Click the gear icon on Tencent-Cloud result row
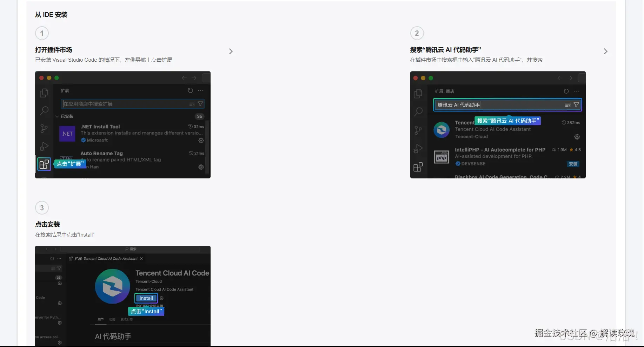 (x=577, y=137)
